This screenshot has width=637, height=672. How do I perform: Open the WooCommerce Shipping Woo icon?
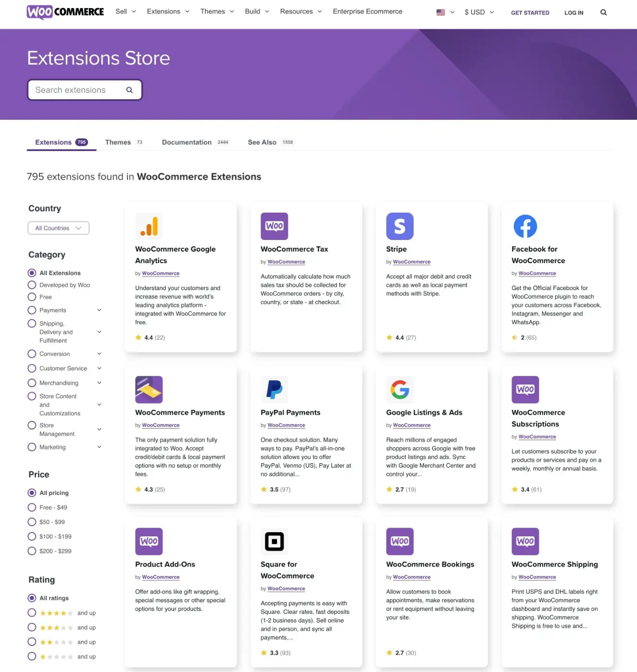click(525, 542)
